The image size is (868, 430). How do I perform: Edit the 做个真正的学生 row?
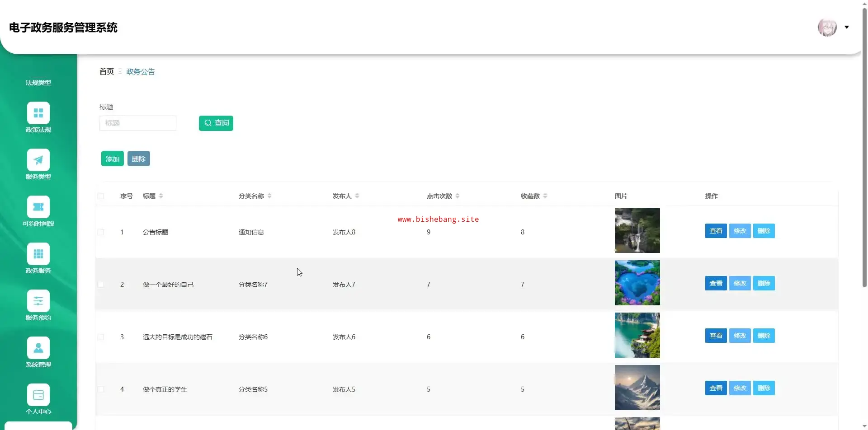pos(740,388)
